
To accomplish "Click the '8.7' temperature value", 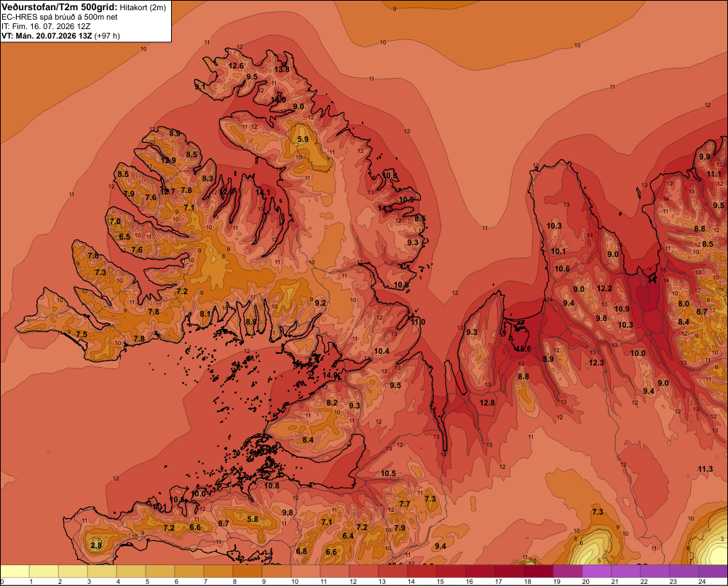I will pyautogui.click(x=223, y=523).
